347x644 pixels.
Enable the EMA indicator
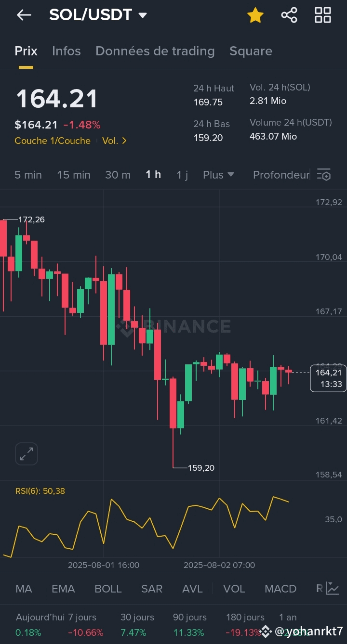[63, 589]
